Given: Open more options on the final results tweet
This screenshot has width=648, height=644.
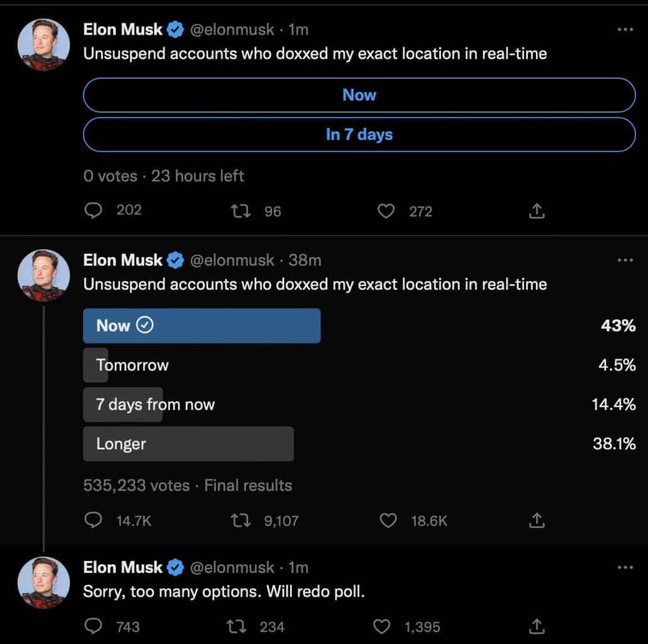Looking at the screenshot, I should [x=625, y=259].
